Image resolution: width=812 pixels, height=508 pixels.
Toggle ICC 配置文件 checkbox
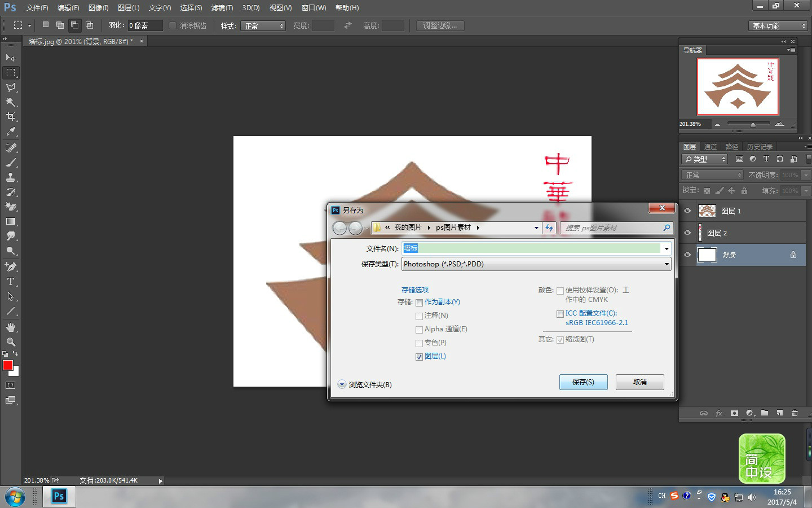coord(560,314)
